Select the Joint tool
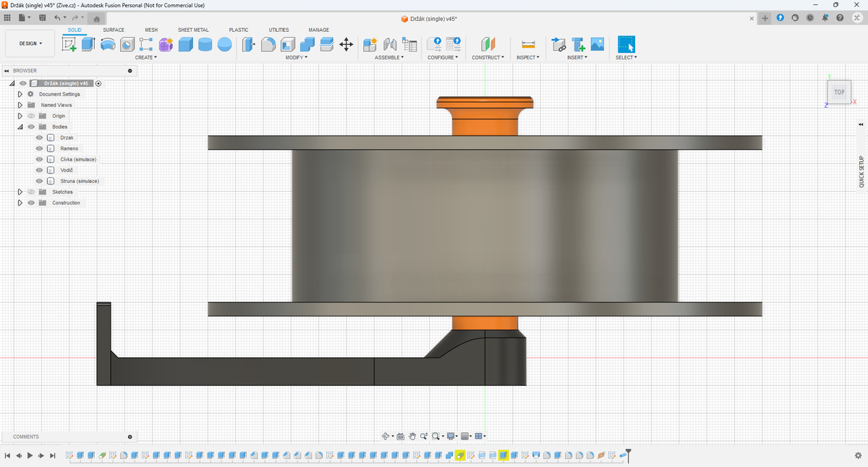 click(390, 44)
